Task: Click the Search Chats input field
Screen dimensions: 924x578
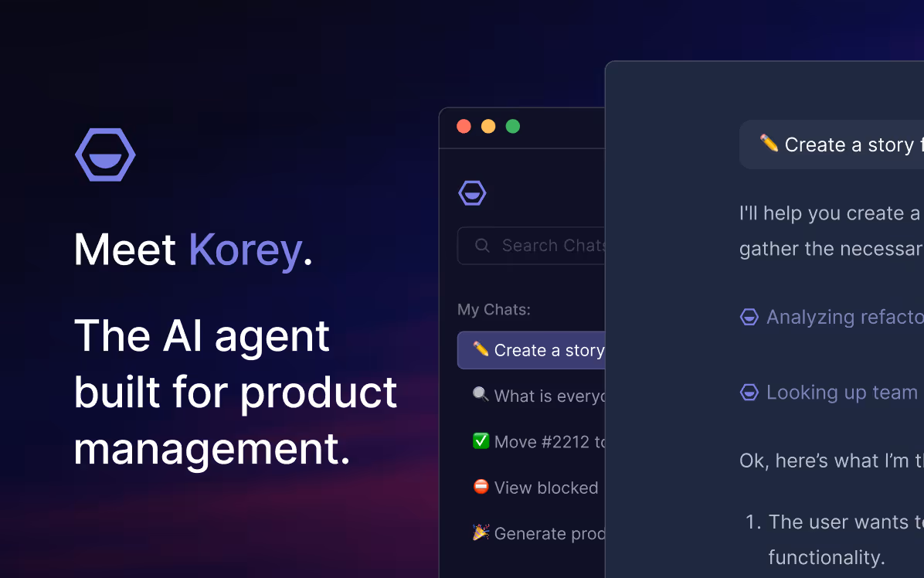Action: [532, 246]
